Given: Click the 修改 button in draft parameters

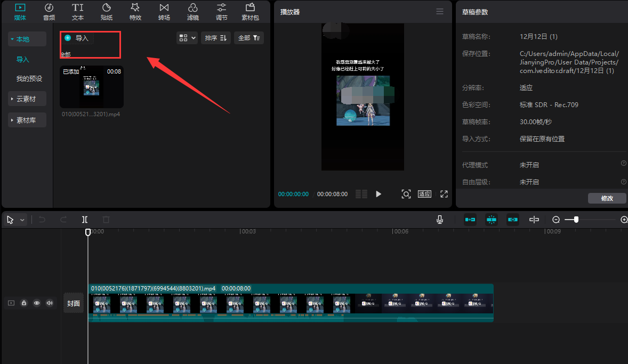Looking at the screenshot, I should (607, 198).
